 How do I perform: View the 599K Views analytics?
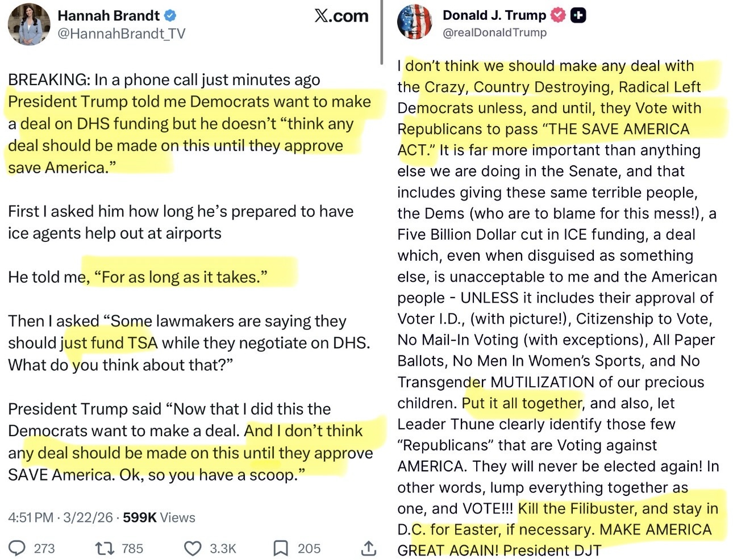point(159,517)
